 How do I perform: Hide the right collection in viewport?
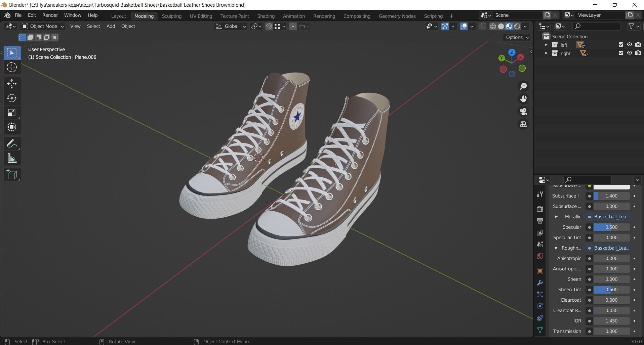(629, 53)
